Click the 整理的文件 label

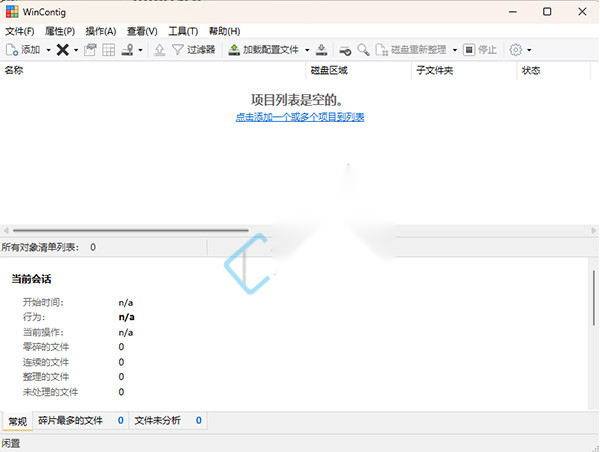(x=46, y=377)
